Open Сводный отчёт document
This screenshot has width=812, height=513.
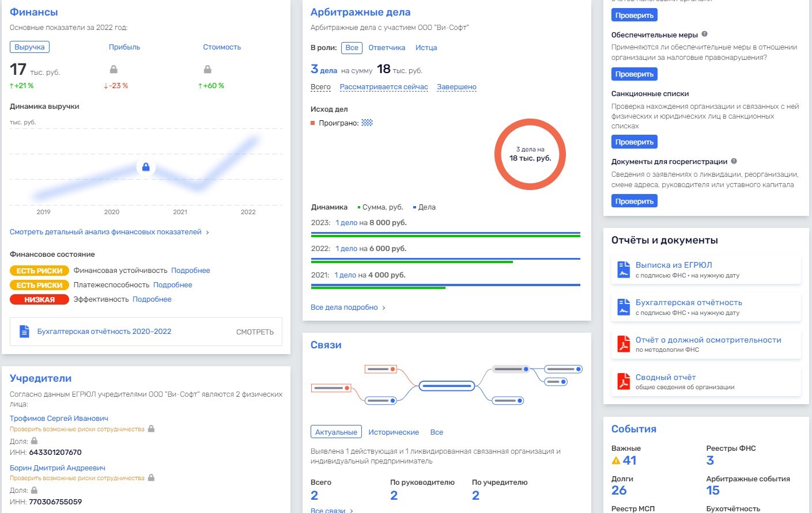pyautogui.click(x=666, y=378)
